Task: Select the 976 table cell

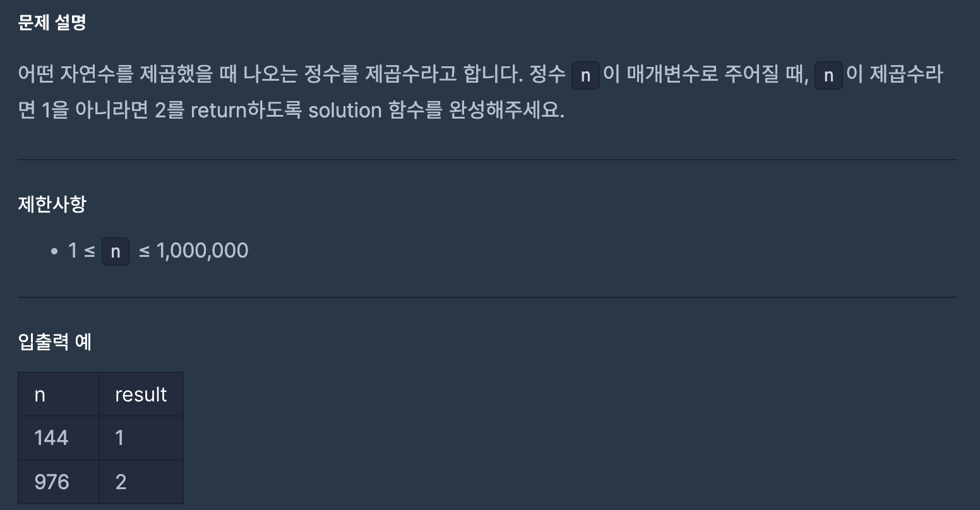Action: 59,482
